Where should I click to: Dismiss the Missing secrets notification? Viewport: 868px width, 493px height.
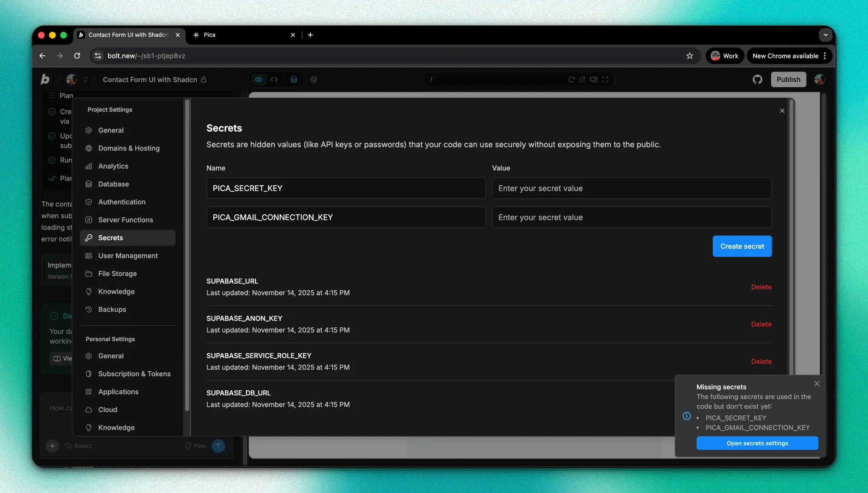[817, 384]
